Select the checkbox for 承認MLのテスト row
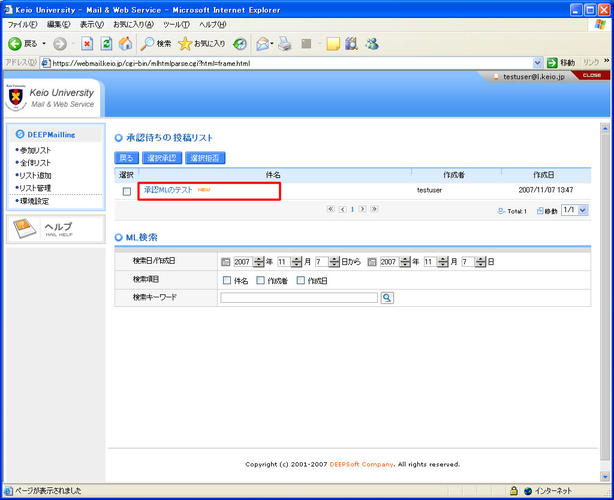This screenshot has width=614, height=500. [126, 191]
